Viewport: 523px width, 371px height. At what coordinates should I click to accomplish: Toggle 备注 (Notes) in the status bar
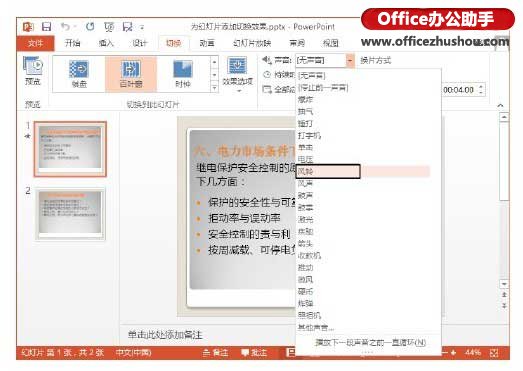(x=215, y=353)
